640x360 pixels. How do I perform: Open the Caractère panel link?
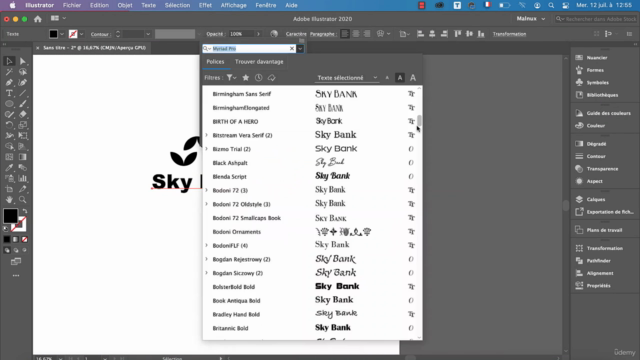pyautogui.click(x=296, y=34)
